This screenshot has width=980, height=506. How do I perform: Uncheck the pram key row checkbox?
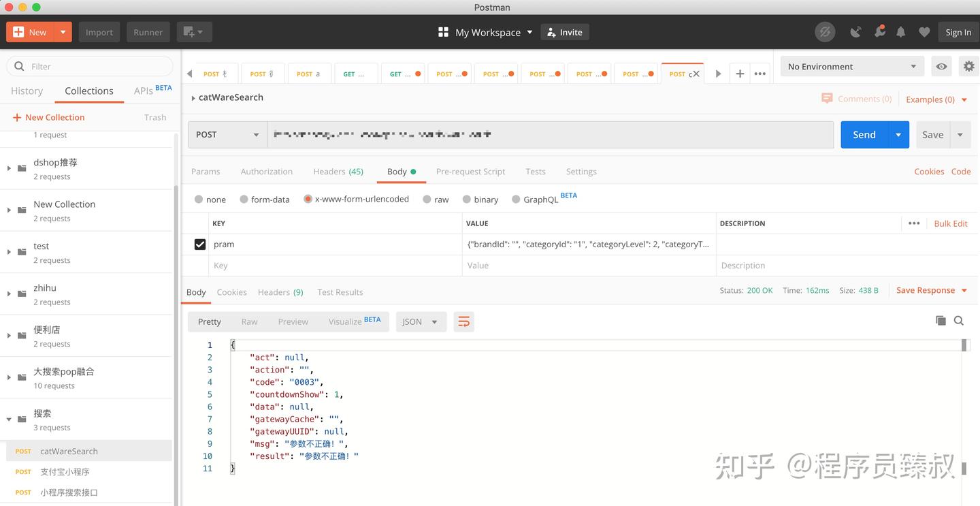pyautogui.click(x=200, y=244)
